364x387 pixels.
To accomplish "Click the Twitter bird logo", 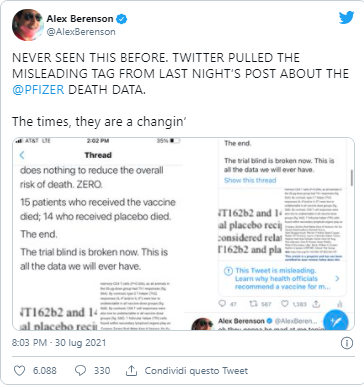I will click(x=346, y=17).
